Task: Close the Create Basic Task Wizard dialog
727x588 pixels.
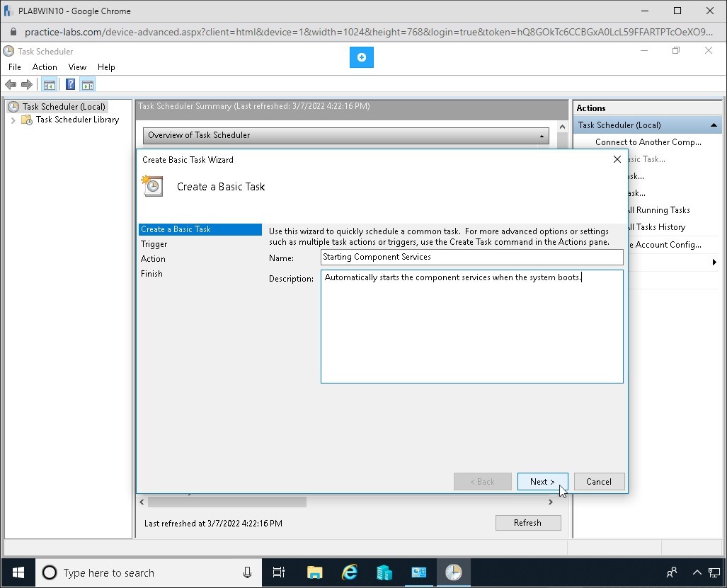Action: [x=617, y=159]
